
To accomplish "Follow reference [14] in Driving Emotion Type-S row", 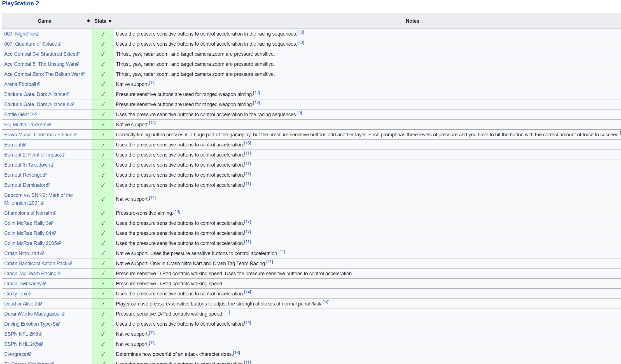I will coord(248,323).
